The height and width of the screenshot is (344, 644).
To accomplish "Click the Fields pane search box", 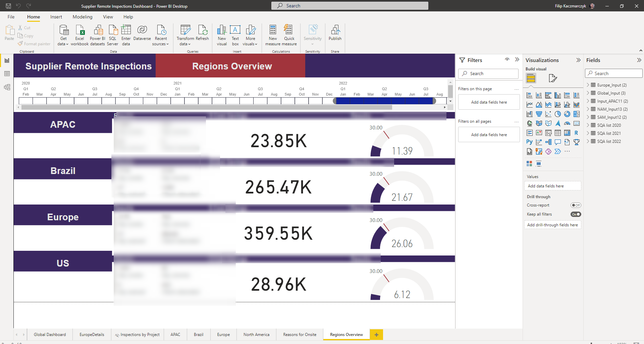I will pos(614,73).
